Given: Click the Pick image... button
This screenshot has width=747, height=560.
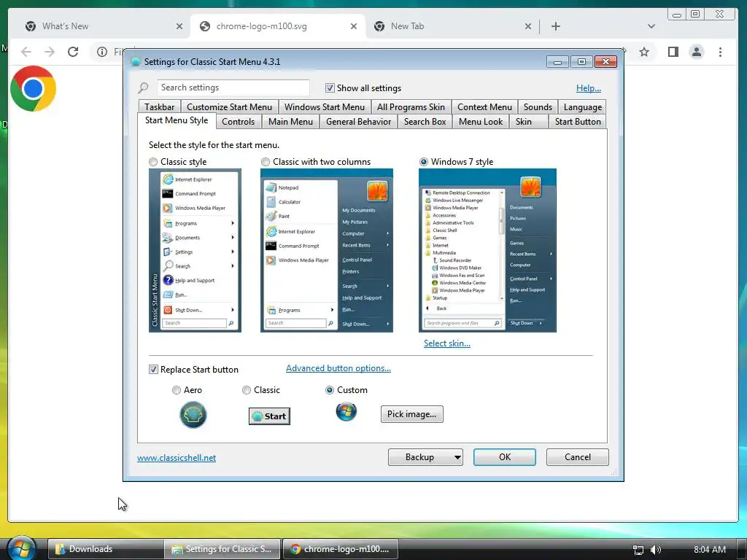Looking at the screenshot, I should 411,414.
